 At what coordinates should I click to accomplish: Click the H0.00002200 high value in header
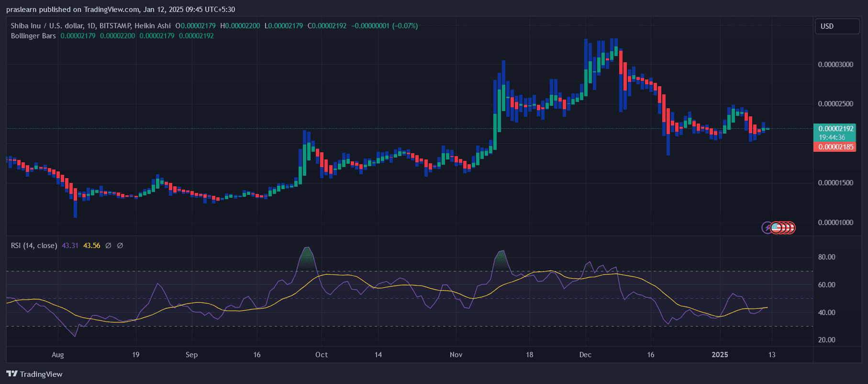[x=240, y=26]
